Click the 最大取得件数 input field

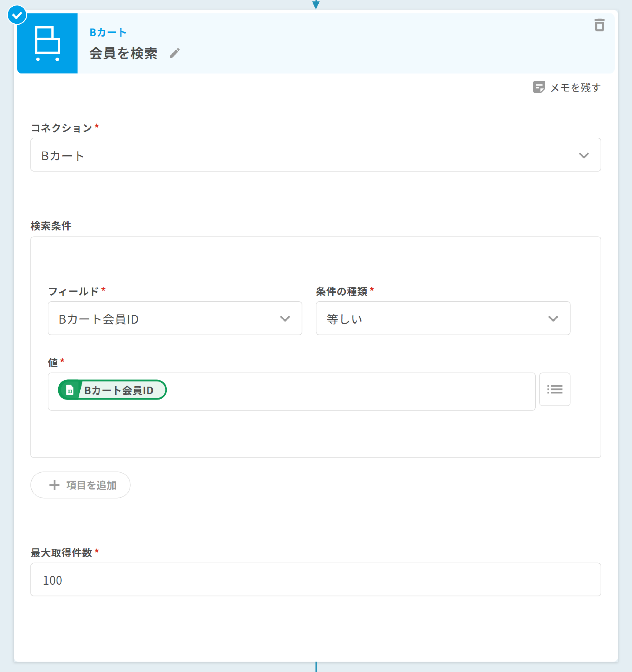tap(315, 579)
